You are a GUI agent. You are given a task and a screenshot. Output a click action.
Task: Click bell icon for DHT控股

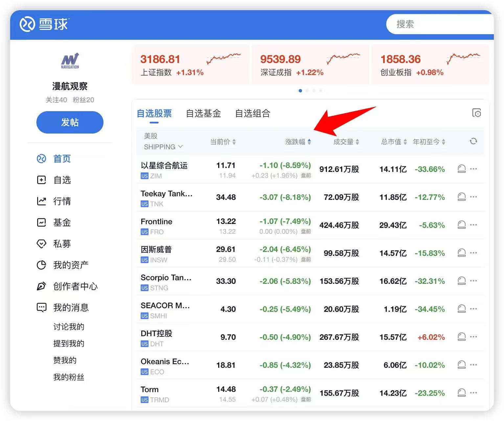coord(461,337)
